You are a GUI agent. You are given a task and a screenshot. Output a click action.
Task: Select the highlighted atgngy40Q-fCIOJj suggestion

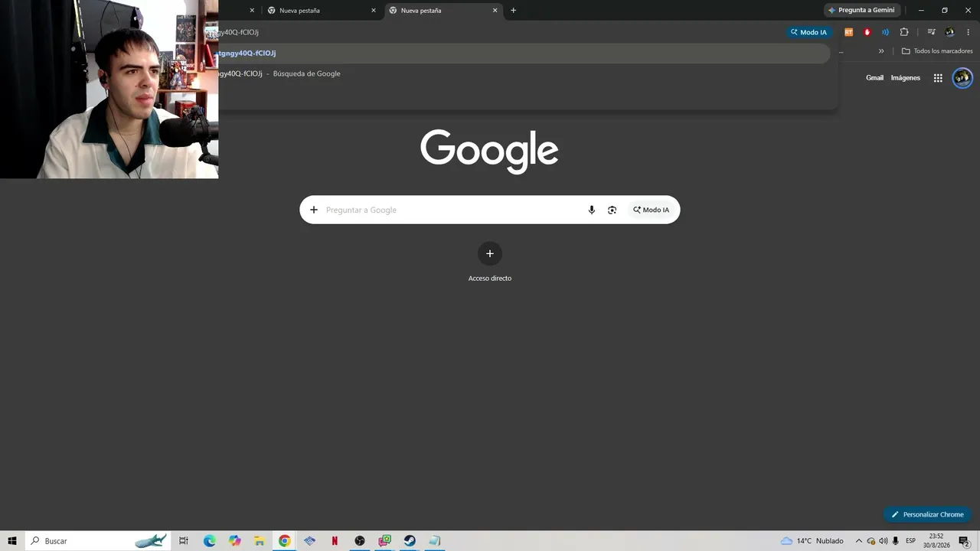pyautogui.click(x=524, y=53)
